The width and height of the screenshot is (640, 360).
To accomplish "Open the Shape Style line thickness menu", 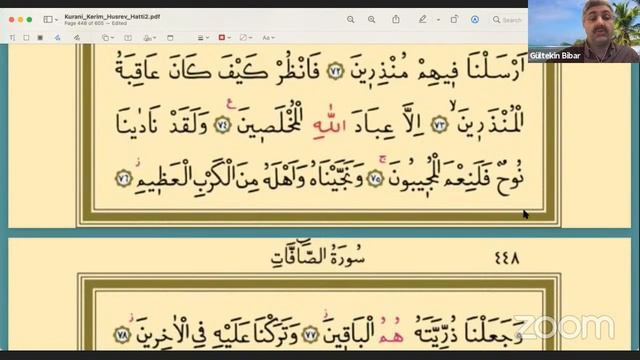I will (x=203, y=38).
